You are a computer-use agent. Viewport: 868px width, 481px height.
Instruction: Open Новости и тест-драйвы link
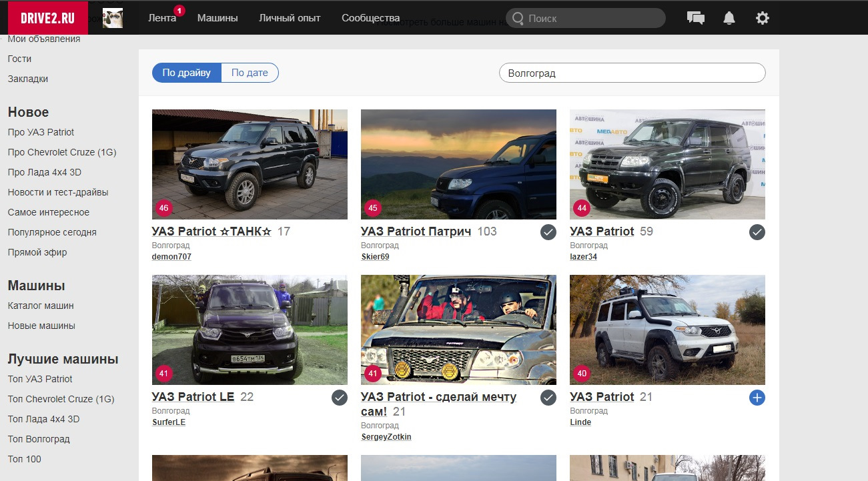(x=58, y=192)
